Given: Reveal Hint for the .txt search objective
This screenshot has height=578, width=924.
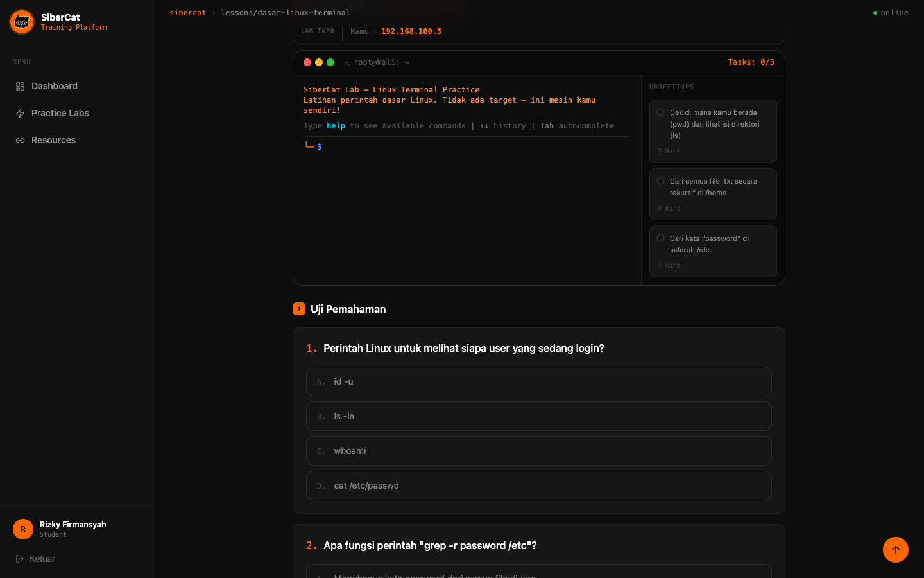Looking at the screenshot, I should (x=669, y=209).
